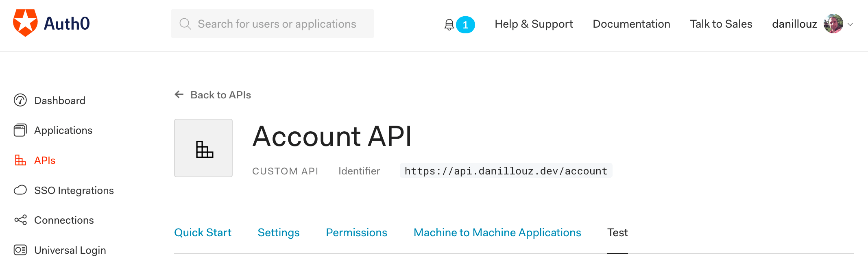The height and width of the screenshot is (270, 868).
Task: Click the SSO Integrations cloud icon
Action: [x=20, y=190]
